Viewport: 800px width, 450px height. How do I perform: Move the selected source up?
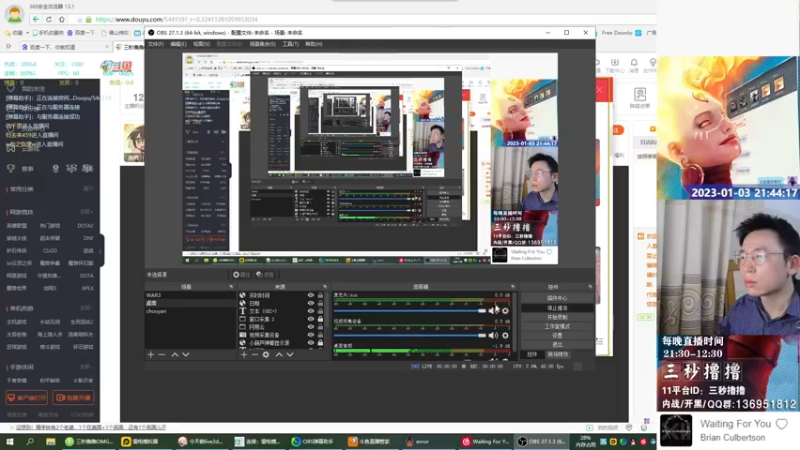[279, 355]
